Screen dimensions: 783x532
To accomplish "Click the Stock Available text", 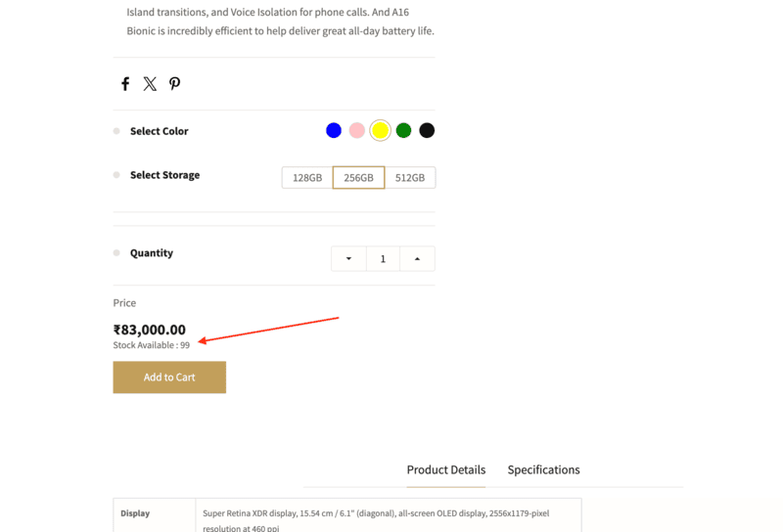I will click(x=152, y=345).
